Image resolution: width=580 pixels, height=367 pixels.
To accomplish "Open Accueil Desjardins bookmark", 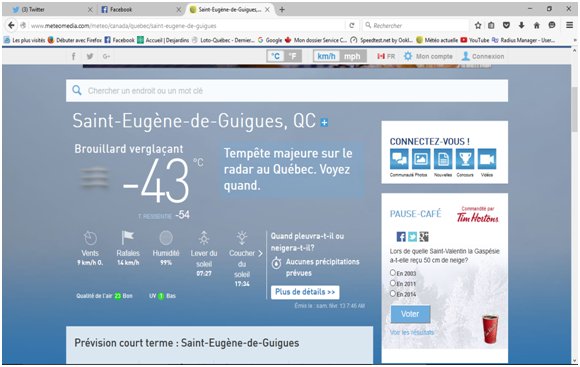I will pyautogui.click(x=163, y=40).
